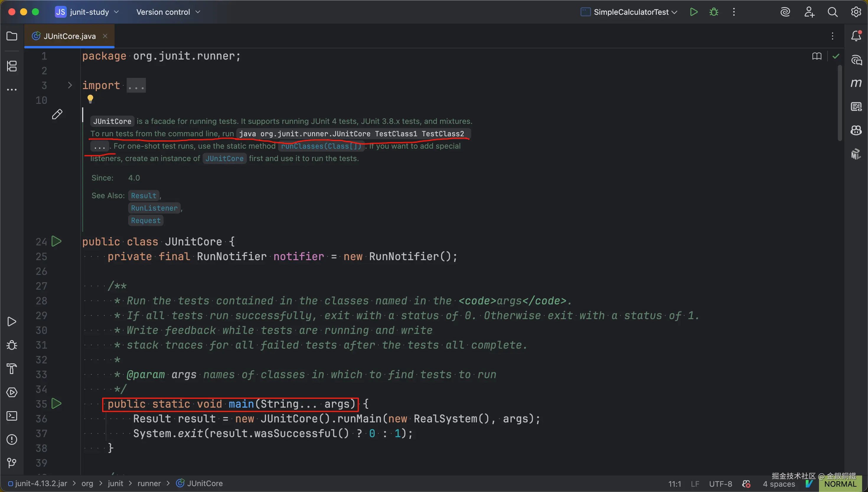This screenshot has width=868, height=492.
Task: Click the Debug bug icon in toolbar
Action: 714,12
